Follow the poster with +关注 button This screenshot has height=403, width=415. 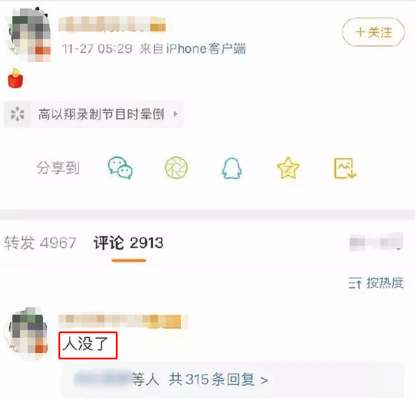coord(373,32)
